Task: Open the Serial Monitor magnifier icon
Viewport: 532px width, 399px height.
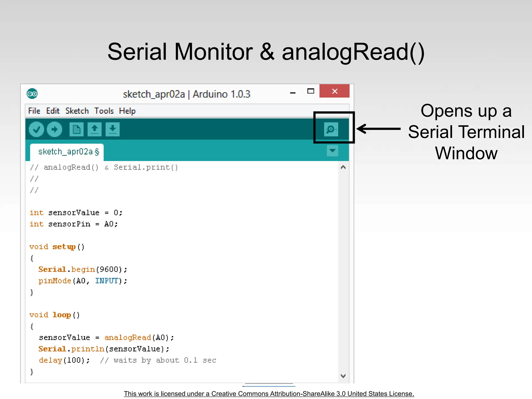Action: tap(331, 129)
